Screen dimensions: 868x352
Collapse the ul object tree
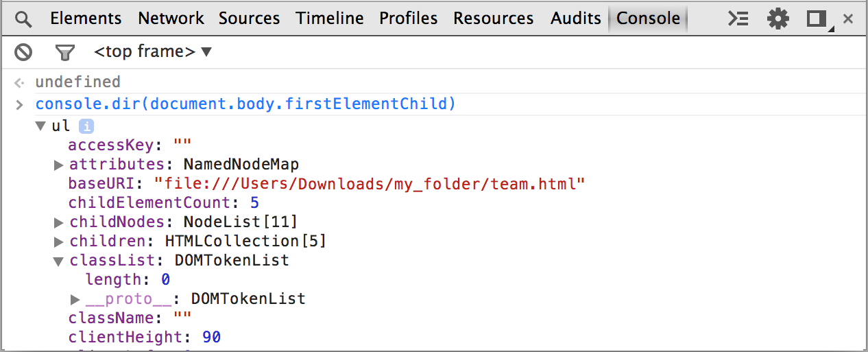coord(41,126)
